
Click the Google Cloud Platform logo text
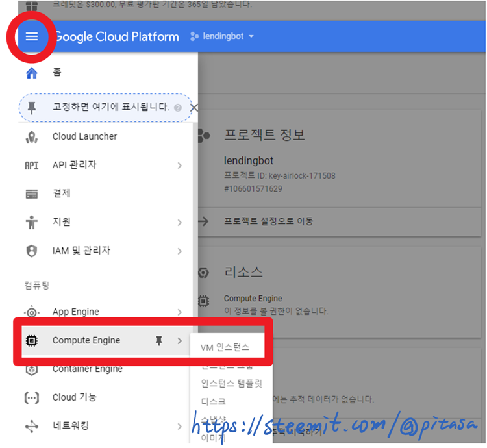pyautogui.click(x=116, y=36)
